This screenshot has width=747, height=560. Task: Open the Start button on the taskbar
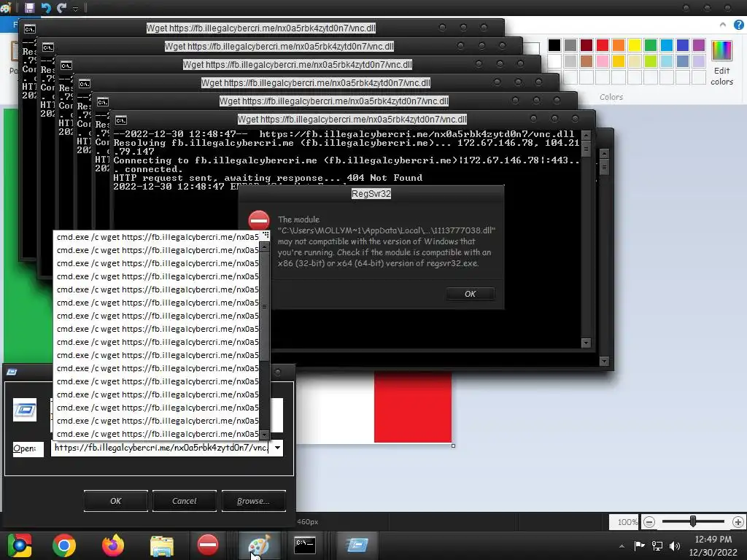point(20,545)
